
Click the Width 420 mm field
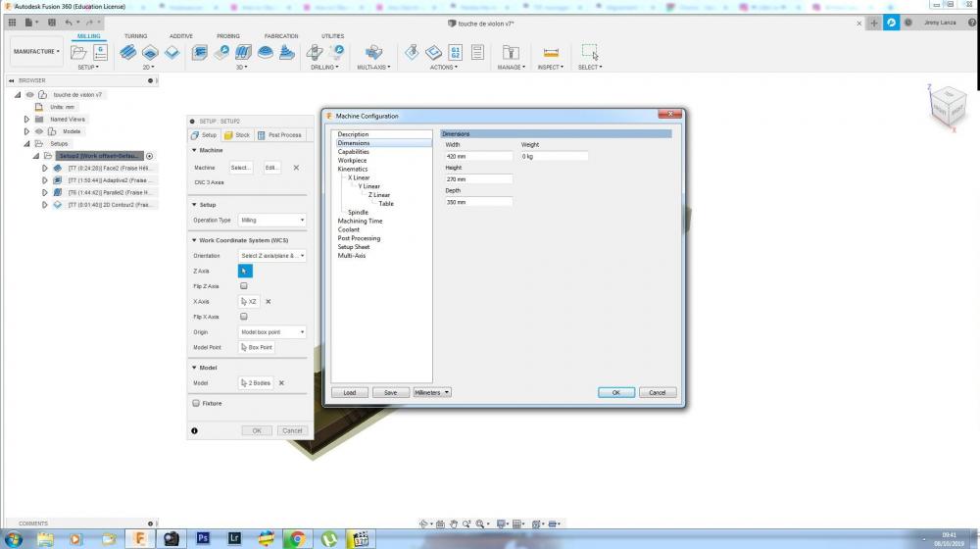tap(479, 156)
